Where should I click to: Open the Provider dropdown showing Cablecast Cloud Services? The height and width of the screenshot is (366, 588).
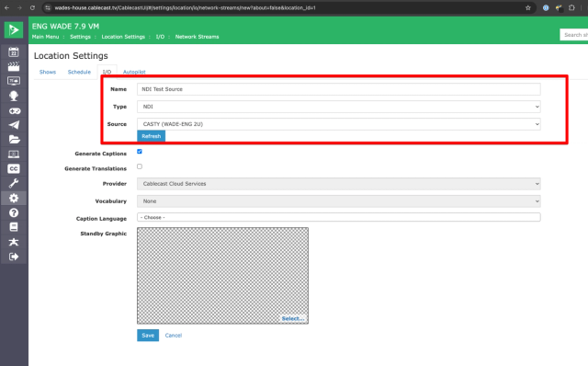pos(339,184)
